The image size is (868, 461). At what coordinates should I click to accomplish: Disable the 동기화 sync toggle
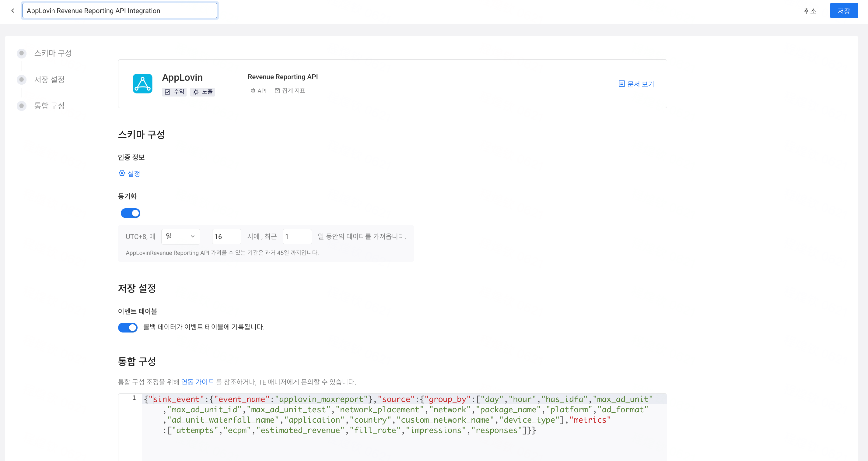(x=130, y=213)
